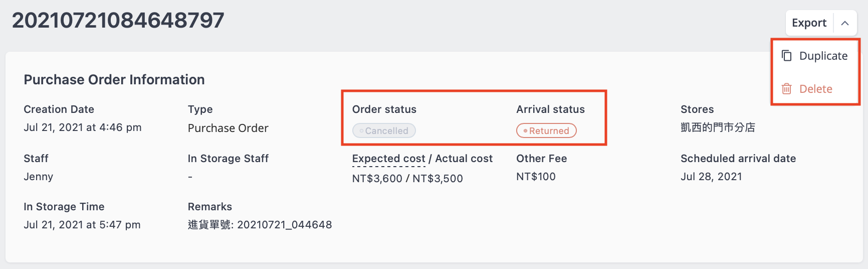Click the remarks text with 20210721_044648
The image size is (868, 269).
pos(260,225)
